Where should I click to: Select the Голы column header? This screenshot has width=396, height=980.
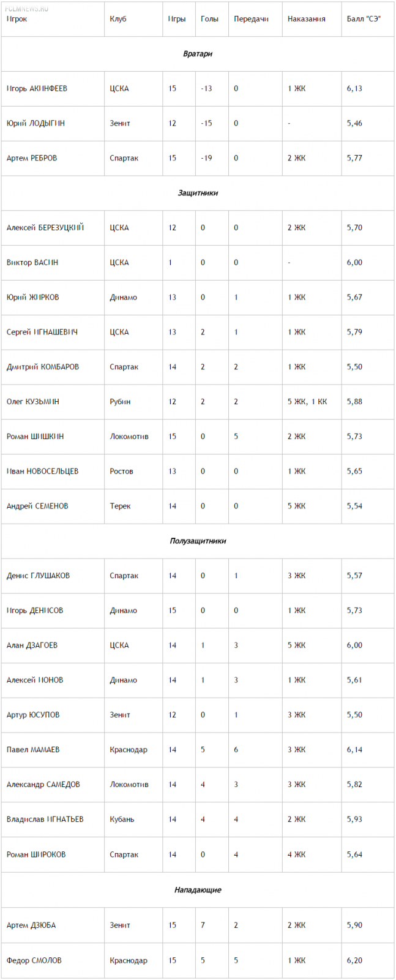click(x=209, y=19)
